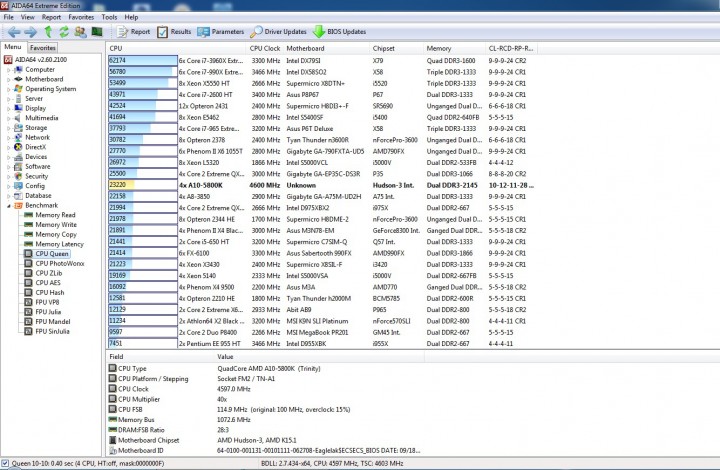Toggle the checkbox in the status bar
Image resolution: width=720 pixels, height=470 pixels.
pos(5,463)
